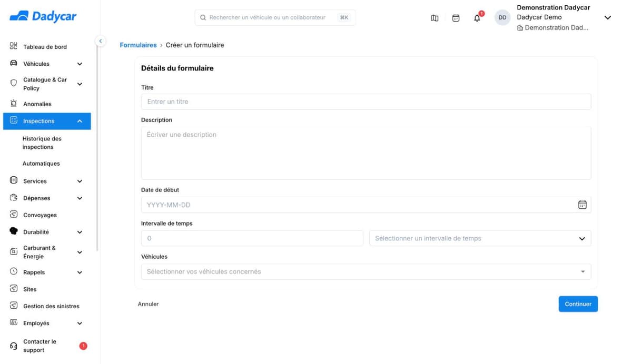The image size is (632, 364).
Task: Open Automatiques submenu item
Action: (41, 164)
